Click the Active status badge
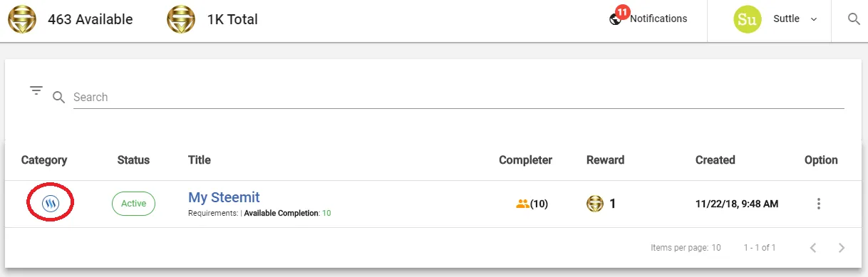 133,204
